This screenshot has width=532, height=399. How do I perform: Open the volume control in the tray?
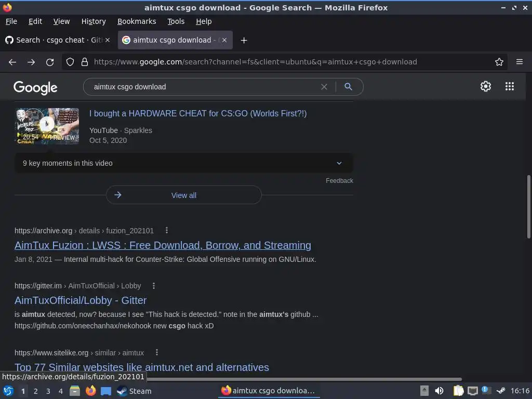coord(439,391)
